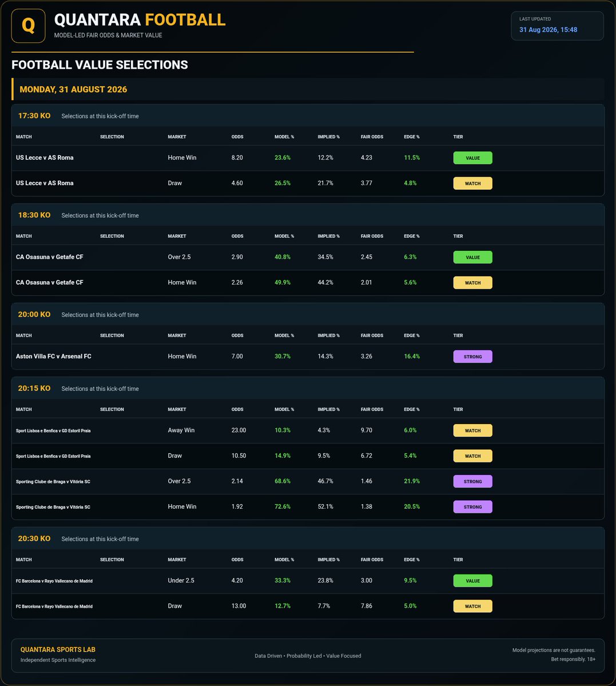The image size is (616, 686).
Task: Click the MODEL % header in 20:00 KO table
Action: click(x=284, y=336)
